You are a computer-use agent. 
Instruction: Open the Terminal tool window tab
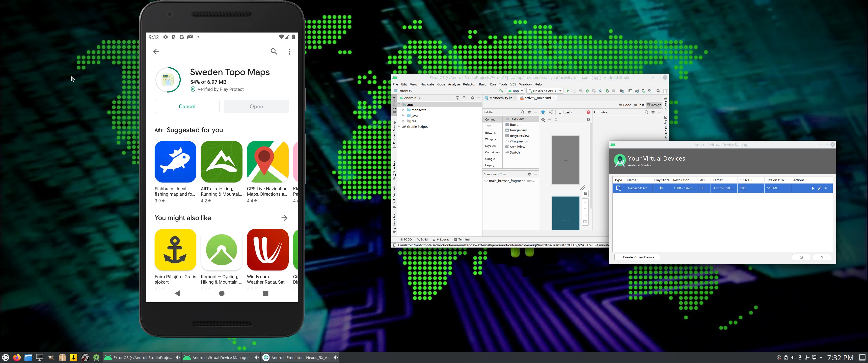[x=462, y=239]
